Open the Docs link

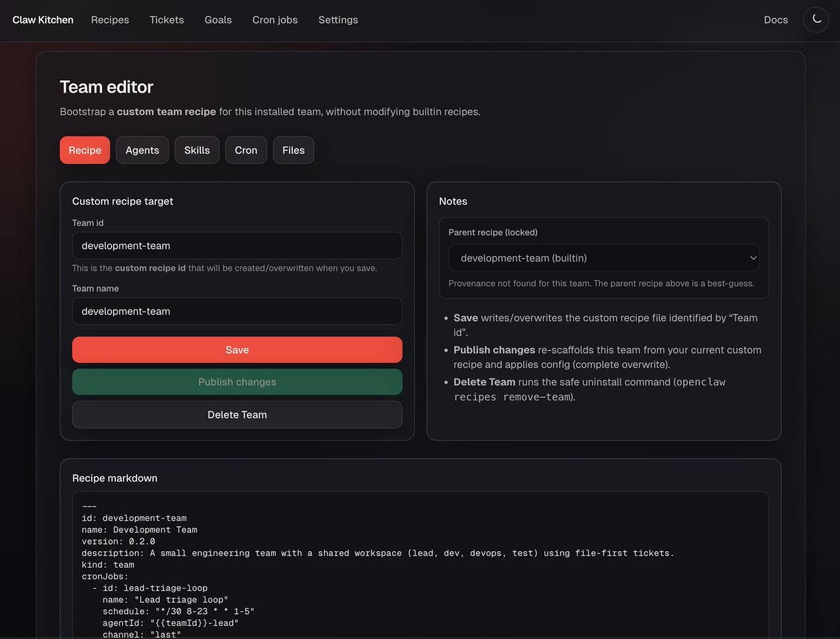(x=776, y=19)
